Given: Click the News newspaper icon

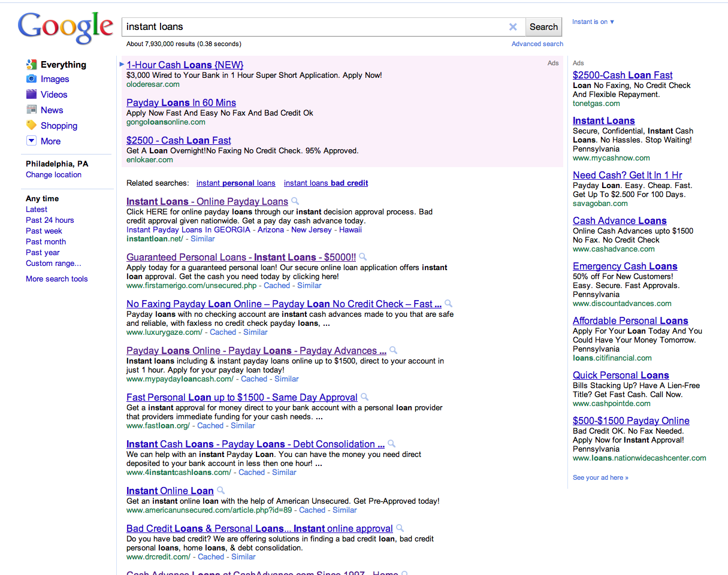Looking at the screenshot, I should click(31, 110).
